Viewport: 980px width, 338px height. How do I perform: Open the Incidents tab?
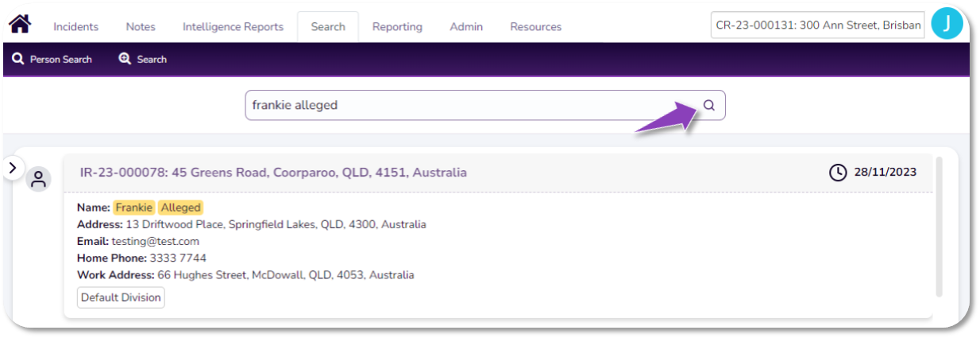pos(75,27)
